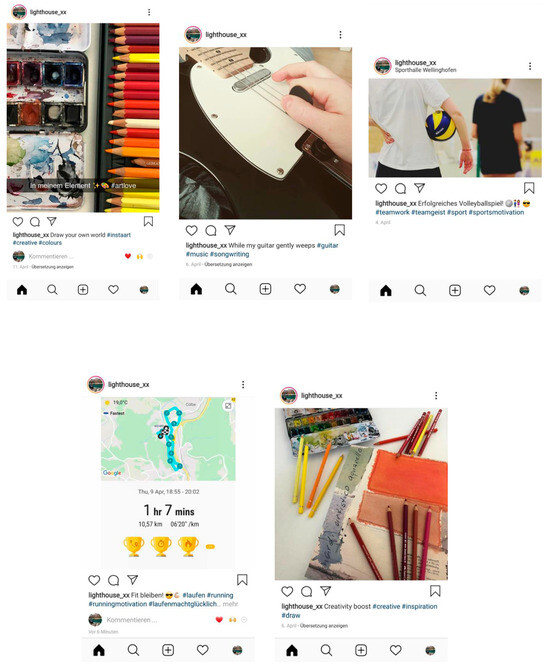Open activity heart tab under running post
This screenshot has width=550, height=672.
coord(203,650)
